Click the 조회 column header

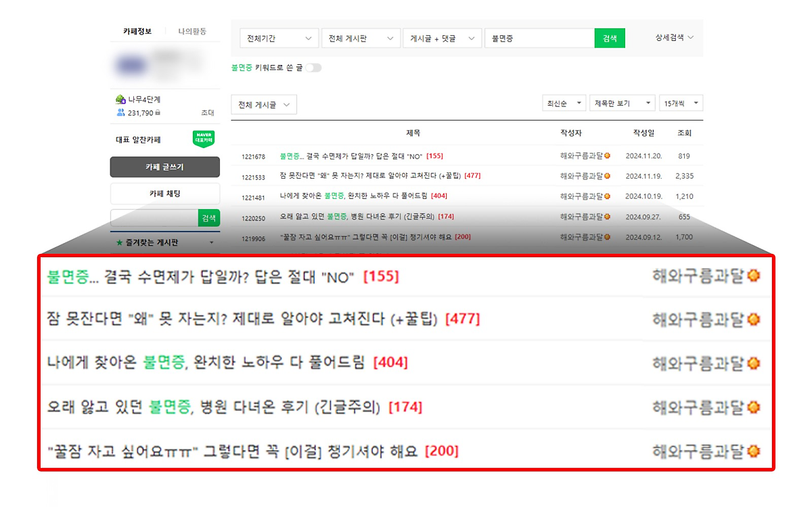(x=684, y=133)
